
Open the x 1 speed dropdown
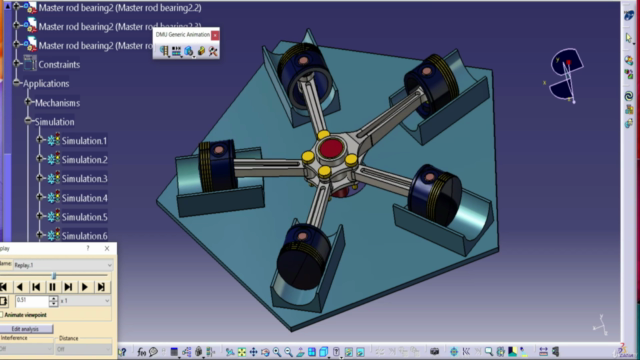(x=85, y=301)
